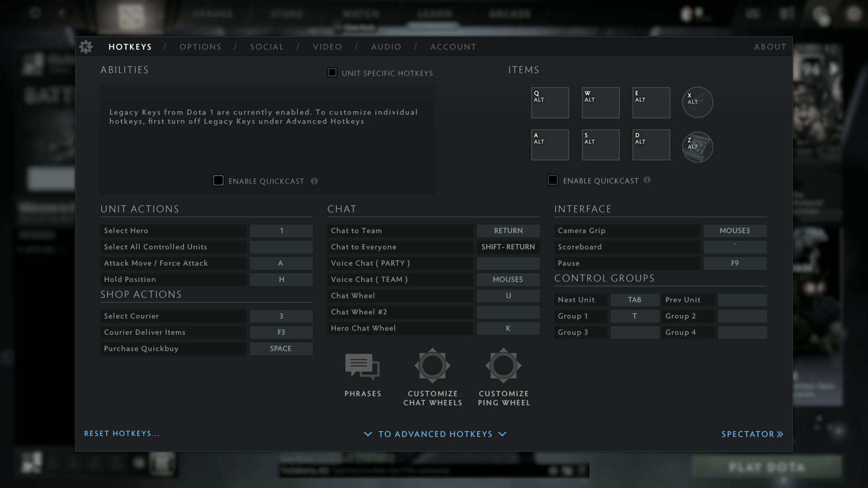
Task: Click the settings gear icon
Action: tap(85, 47)
